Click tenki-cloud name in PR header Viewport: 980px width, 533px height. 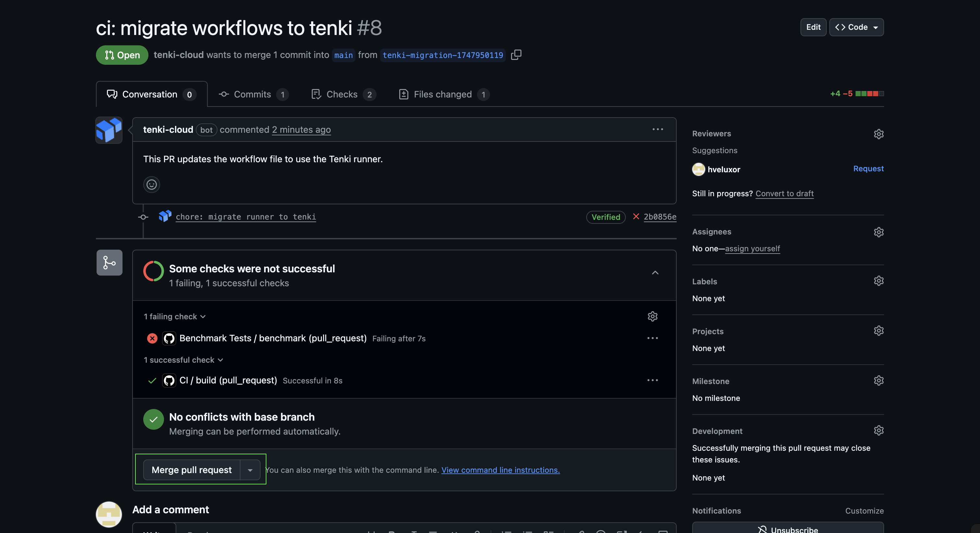pos(179,55)
